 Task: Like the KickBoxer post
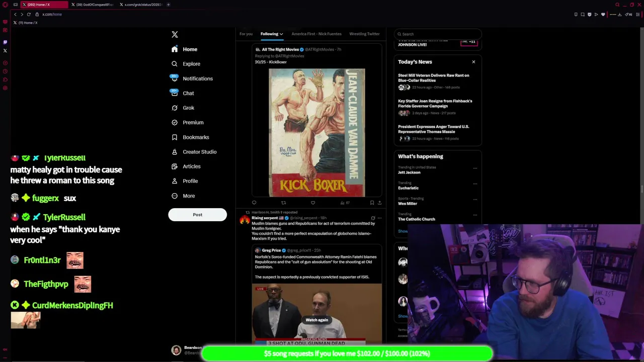313,203
